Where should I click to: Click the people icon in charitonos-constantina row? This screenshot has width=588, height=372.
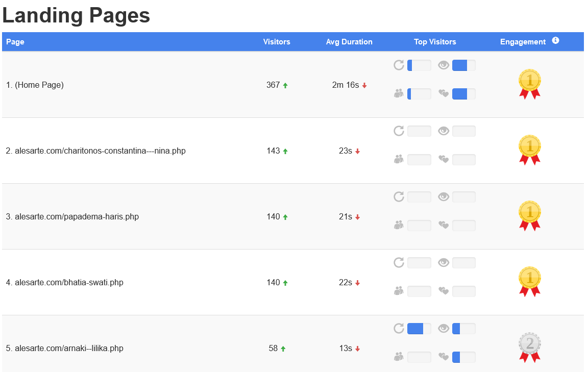(399, 159)
